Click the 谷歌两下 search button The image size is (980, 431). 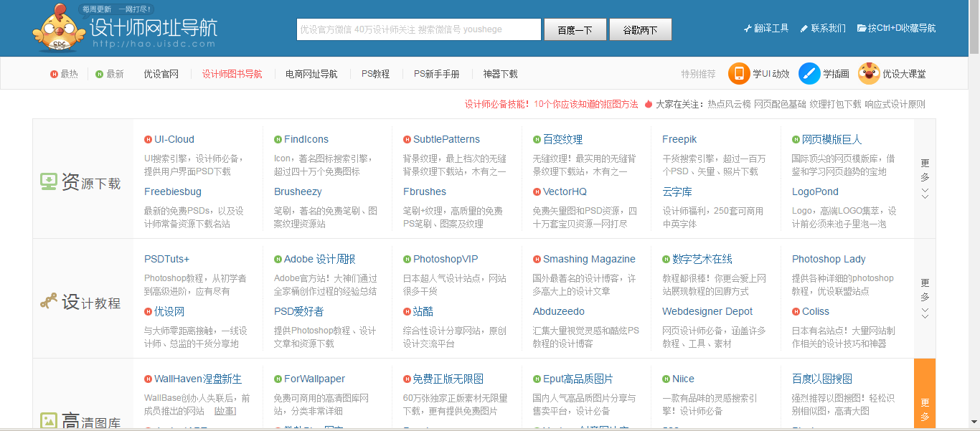(x=640, y=29)
